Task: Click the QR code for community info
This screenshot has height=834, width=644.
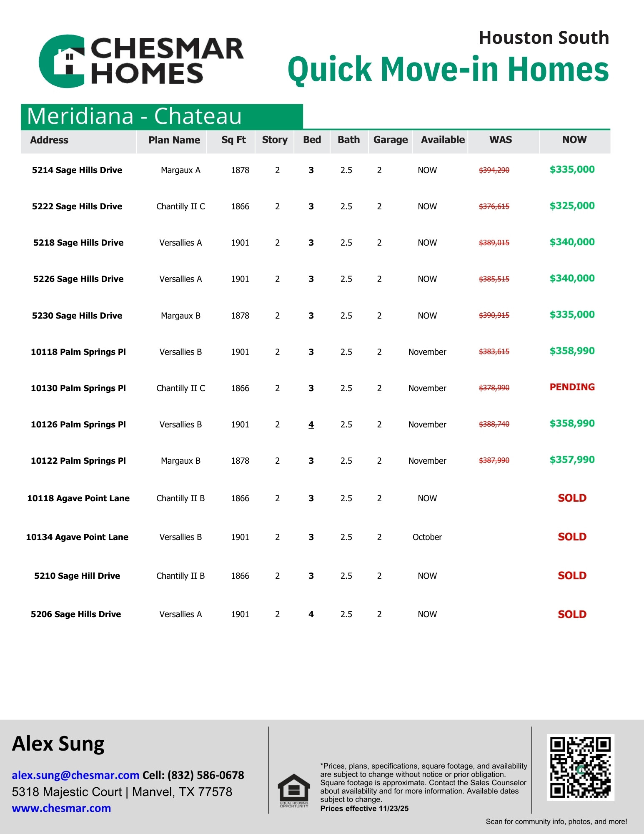Action: click(x=580, y=767)
